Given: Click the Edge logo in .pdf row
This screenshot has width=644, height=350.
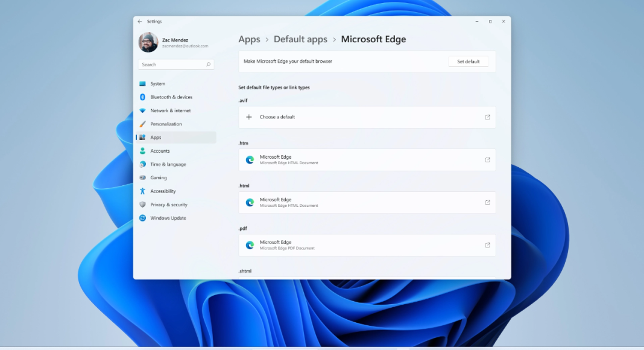Looking at the screenshot, I should point(250,245).
